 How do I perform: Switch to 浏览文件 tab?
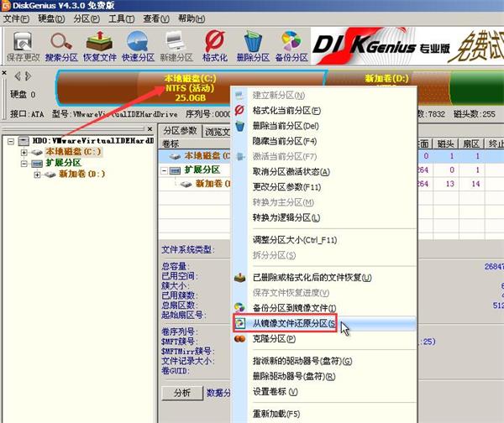click(217, 132)
